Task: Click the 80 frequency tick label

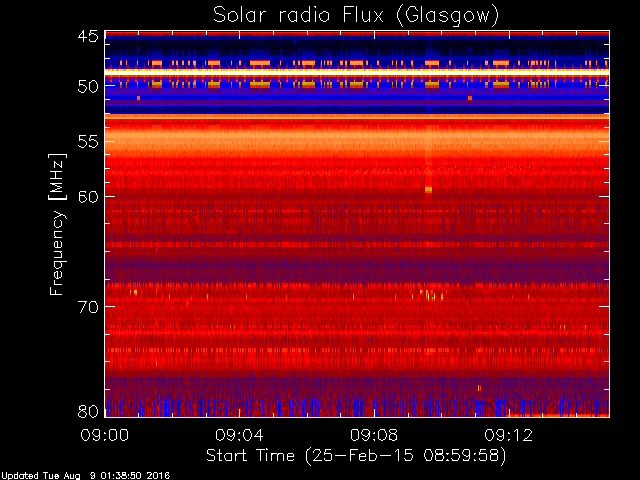Action: pyautogui.click(x=88, y=411)
